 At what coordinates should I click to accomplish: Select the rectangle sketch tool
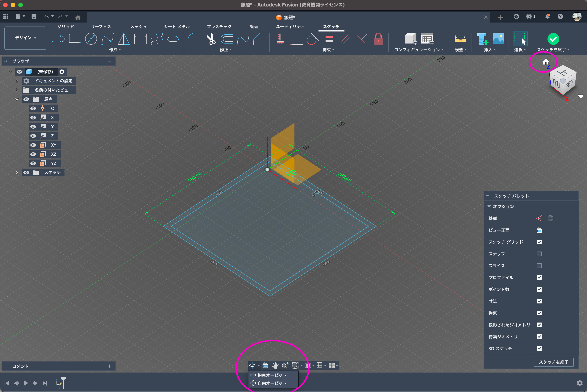click(74, 39)
